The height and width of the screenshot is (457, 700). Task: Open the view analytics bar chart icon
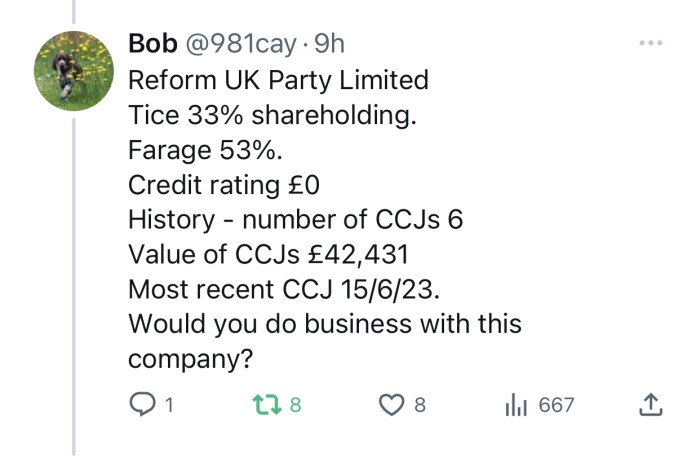pyautogui.click(x=516, y=404)
